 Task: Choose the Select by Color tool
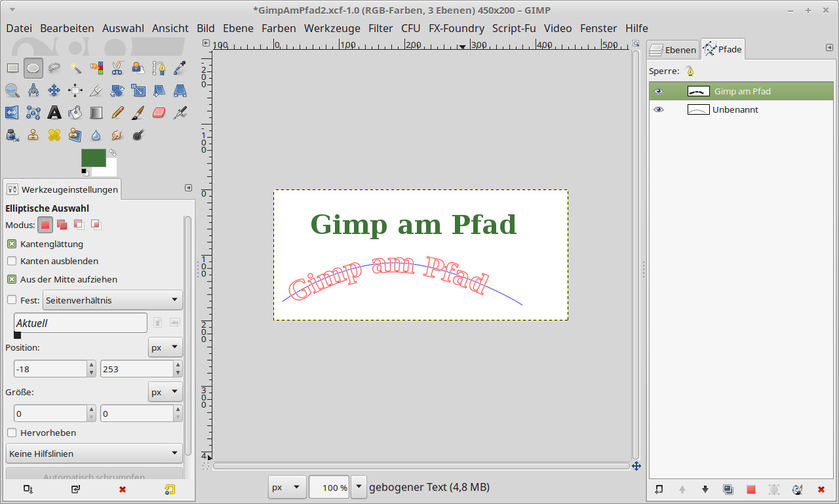tap(96, 68)
